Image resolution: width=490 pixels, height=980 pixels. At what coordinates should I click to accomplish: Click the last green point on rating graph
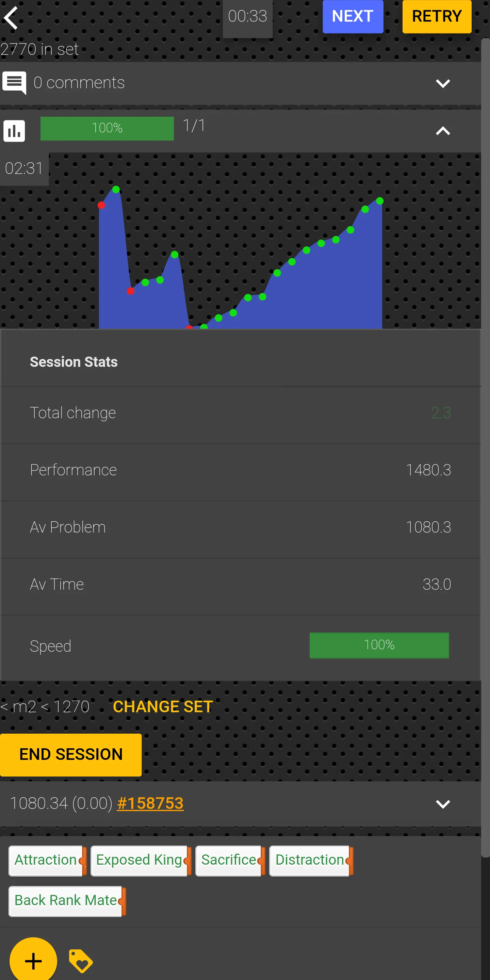click(x=380, y=201)
